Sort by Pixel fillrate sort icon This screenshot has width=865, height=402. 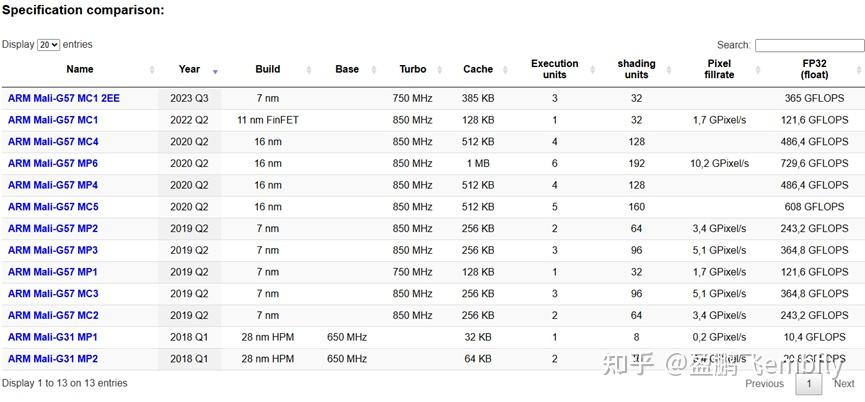pyautogui.click(x=763, y=70)
